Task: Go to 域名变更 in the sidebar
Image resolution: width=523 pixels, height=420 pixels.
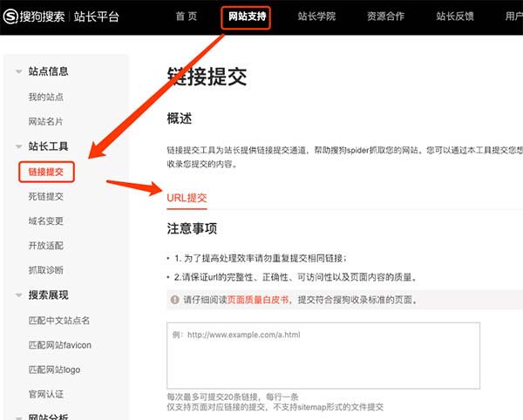Action: pos(45,221)
